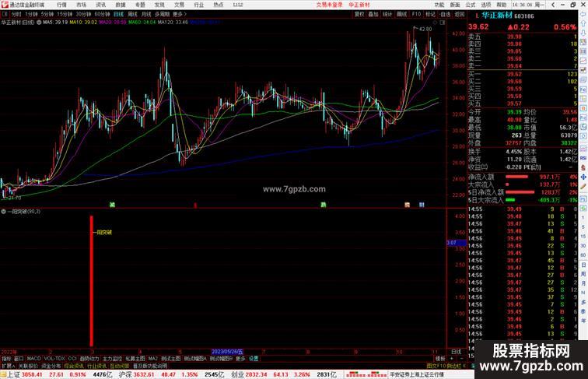Open the 交易 menu

pyautogui.click(x=179, y=5)
